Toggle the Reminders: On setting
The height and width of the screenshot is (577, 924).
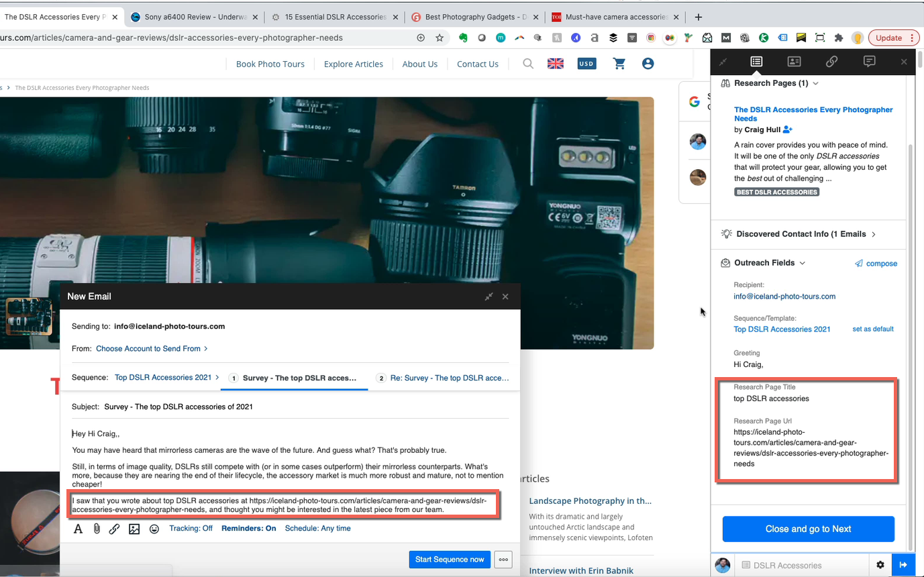[248, 529]
